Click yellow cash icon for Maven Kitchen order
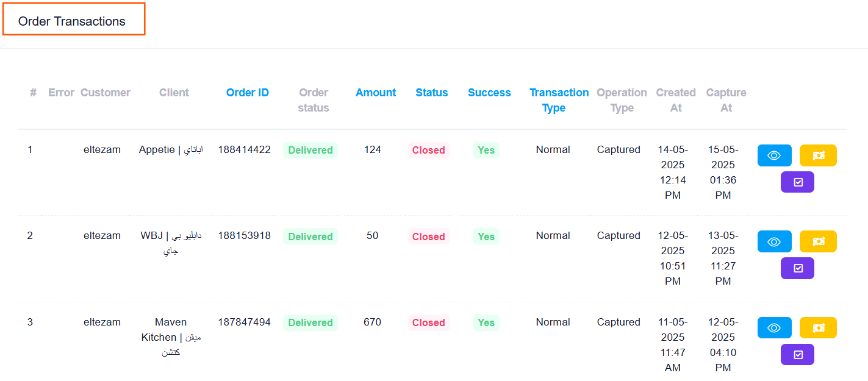Image resolution: width=868 pixels, height=381 pixels. click(818, 327)
